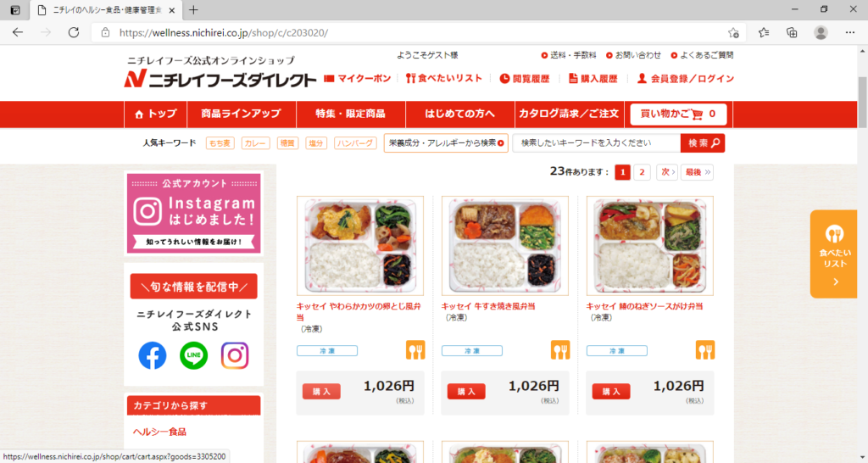Open Facebook official page icon

[153, 355]
